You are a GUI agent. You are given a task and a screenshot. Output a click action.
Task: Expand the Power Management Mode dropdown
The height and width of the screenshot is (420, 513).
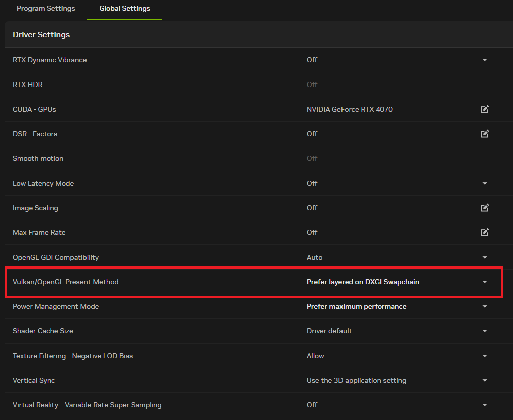[485, 306]
